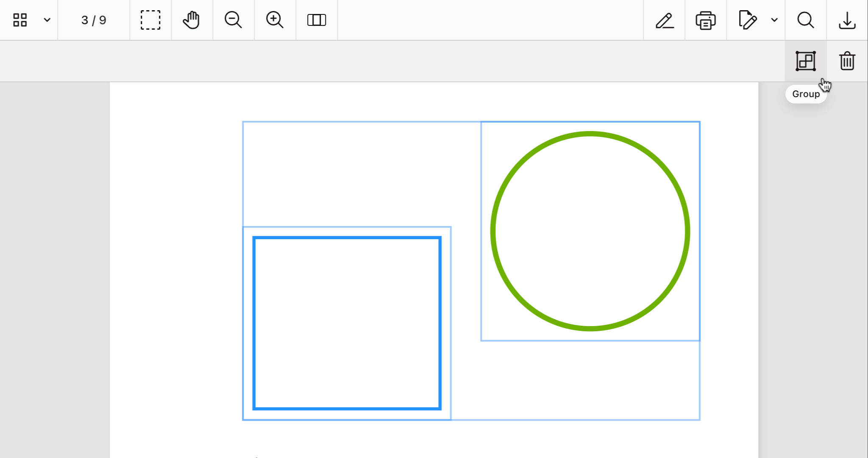The width and height of the screenshot is (868, 458).
Task: Open document search
Action: tap(805, 20)
